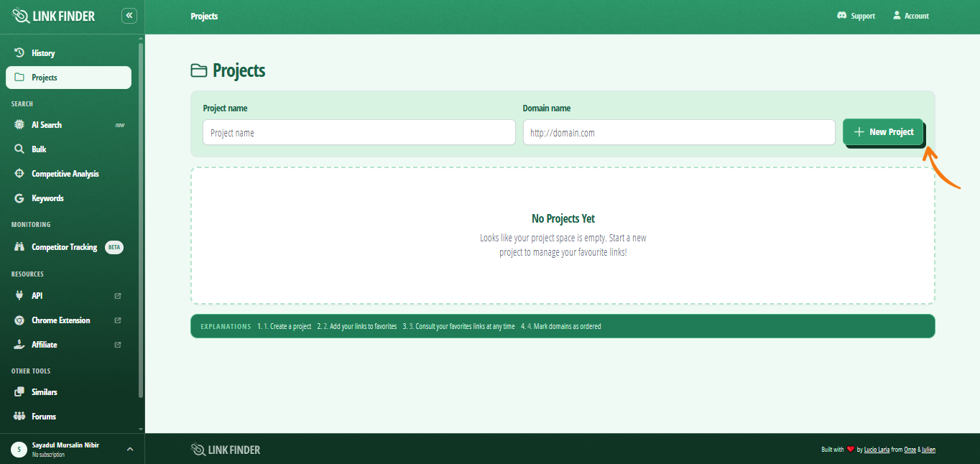Click the No subscription status text

click(x=48, y=455)
